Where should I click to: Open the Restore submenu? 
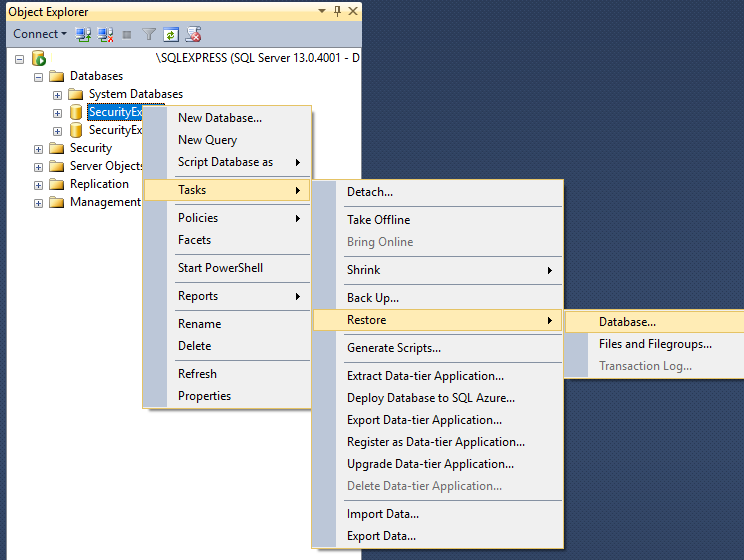(x=437, y=320)
